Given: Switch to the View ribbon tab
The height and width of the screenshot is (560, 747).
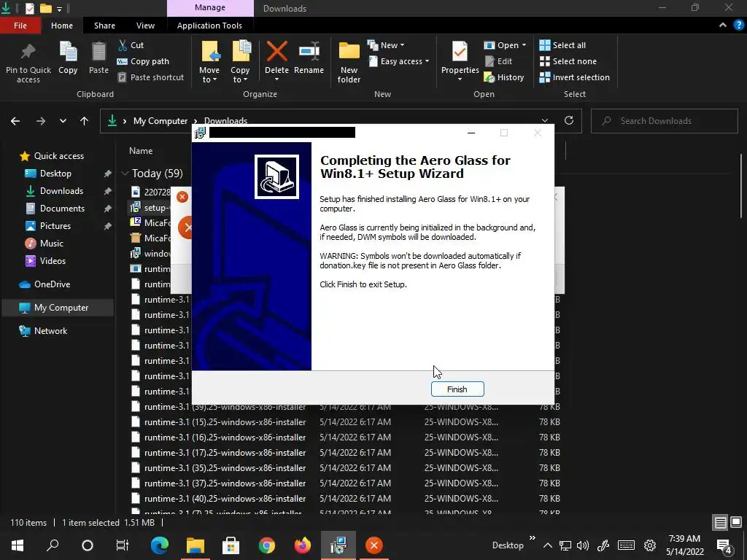Looking at the screenshot, I should point(145,26).
